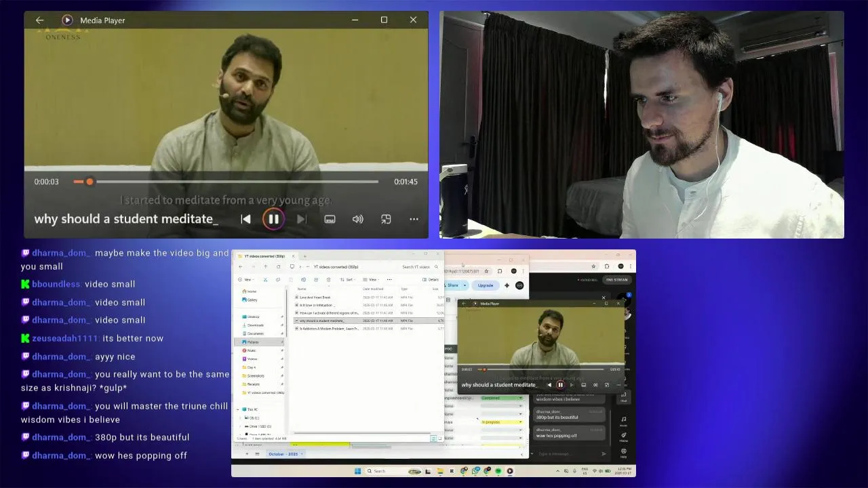Click the seek bar in small embedded Media Player

[541, 369]
